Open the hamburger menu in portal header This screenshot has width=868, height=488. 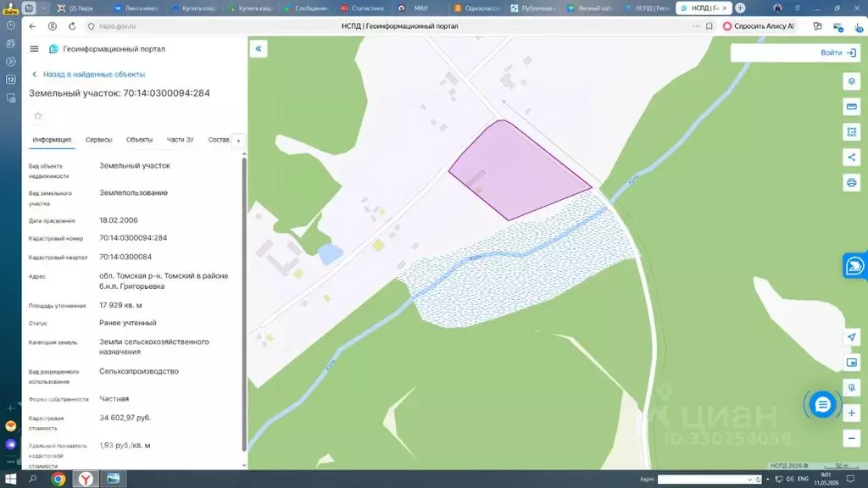(34, 48)
